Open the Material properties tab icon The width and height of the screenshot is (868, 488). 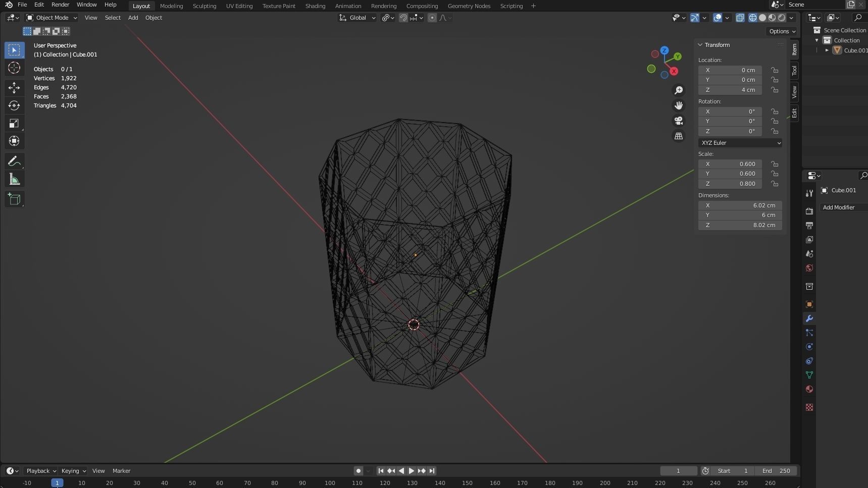click(x=809, y=389)
